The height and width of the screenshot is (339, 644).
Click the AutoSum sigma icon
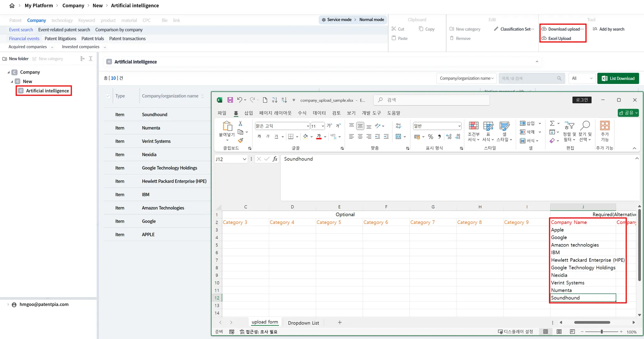click(x=552, y=124)
